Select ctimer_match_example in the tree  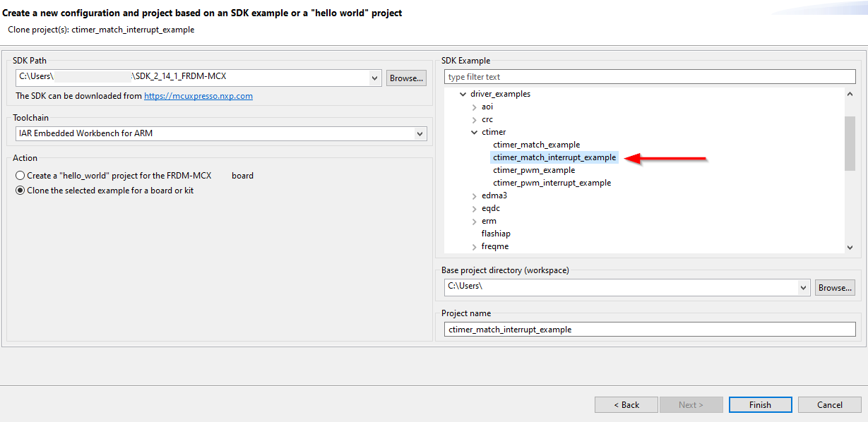536,145
